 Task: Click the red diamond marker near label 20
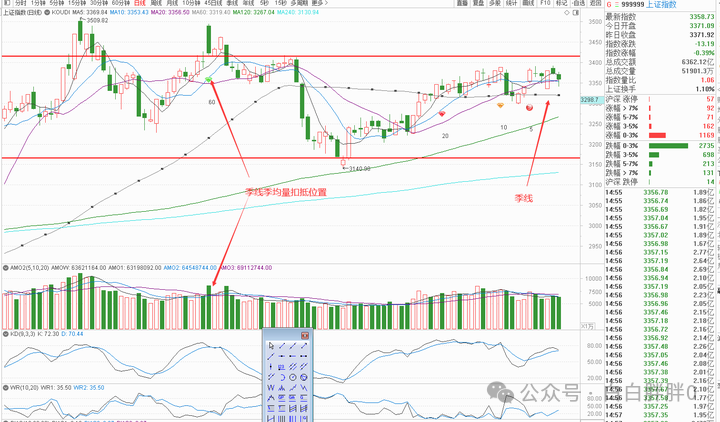point(442,113)
